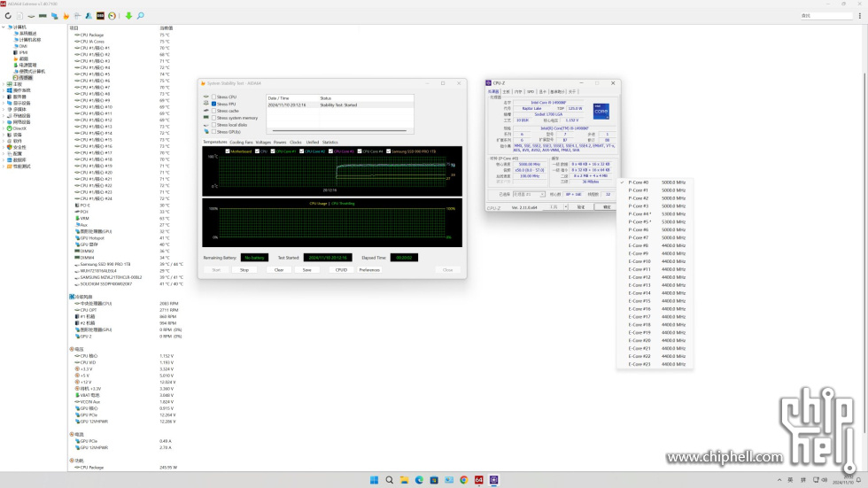This screenshot has height=488, width=868.
Task: Expand the DirectX tree node
Action: (4, 128)
